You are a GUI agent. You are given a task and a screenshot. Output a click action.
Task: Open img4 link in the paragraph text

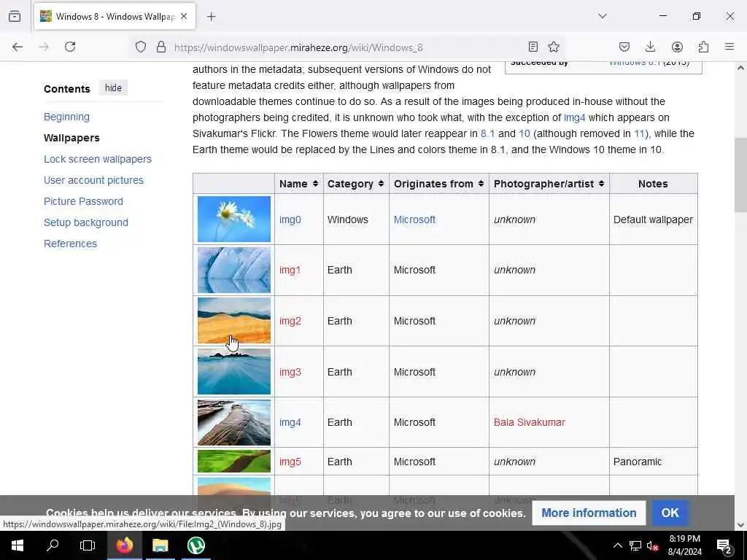pos(574,117)
